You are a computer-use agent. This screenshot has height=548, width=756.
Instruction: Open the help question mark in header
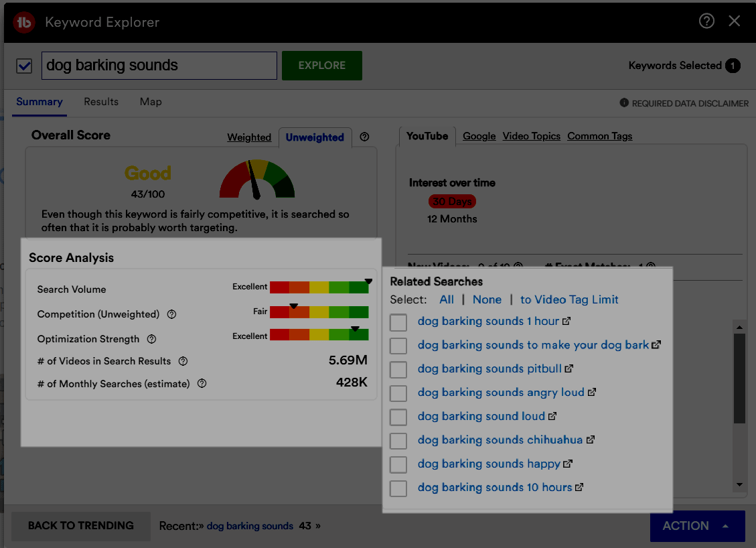706,21
